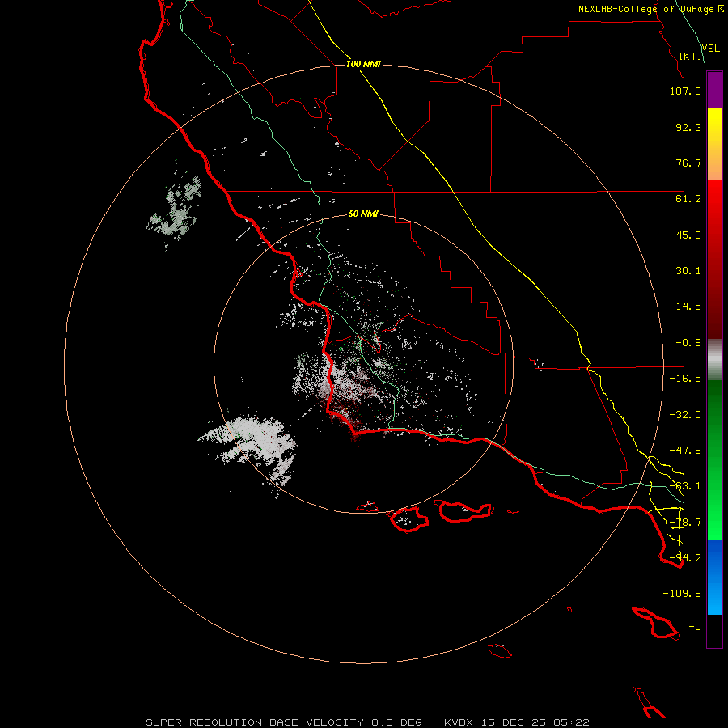Click the [KT] units label
Screen dimensions: 728x728
[691, 57]
